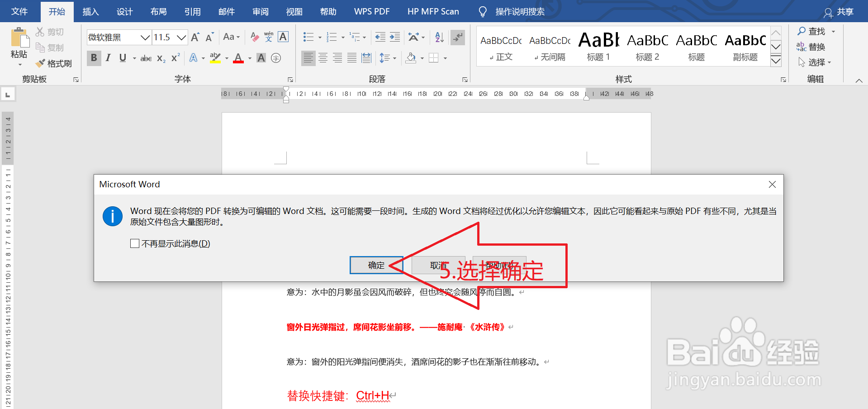Apply subscript formatting

coord(161,58)
